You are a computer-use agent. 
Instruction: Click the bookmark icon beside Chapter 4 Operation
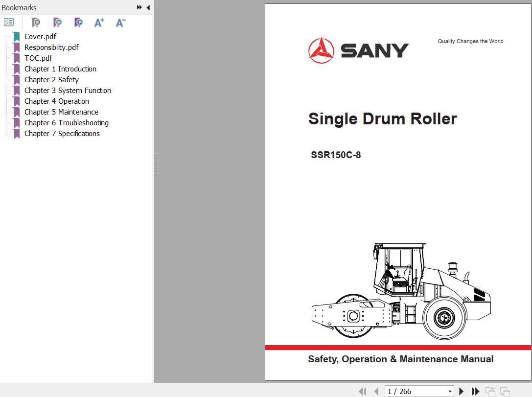click(16, 101)
